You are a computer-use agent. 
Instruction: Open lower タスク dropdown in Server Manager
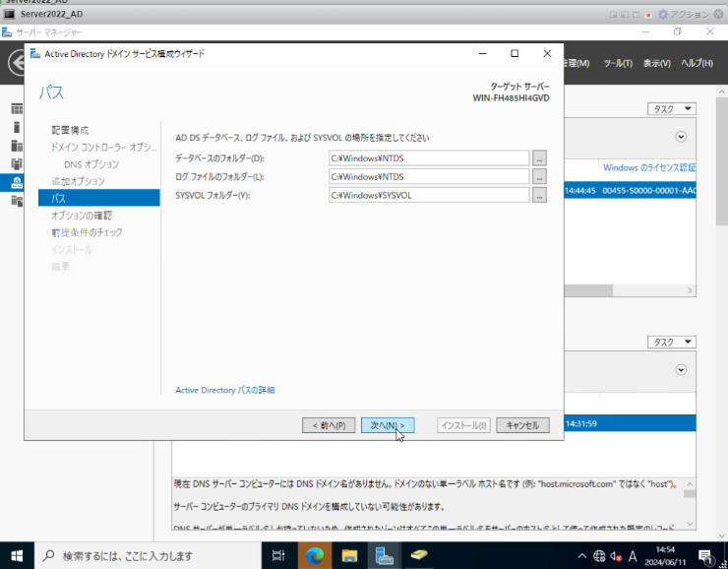click(x=672, y=343)
